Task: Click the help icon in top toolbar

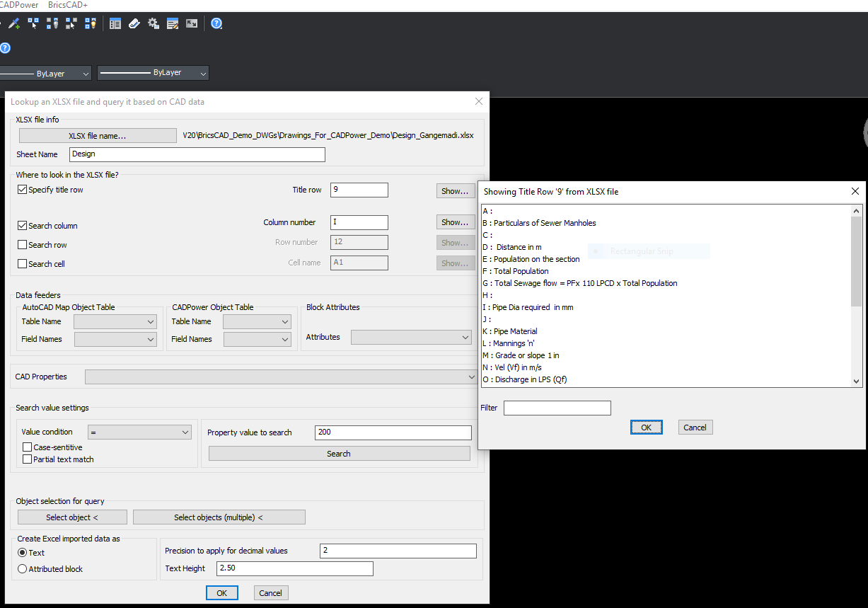Action: 216,23
